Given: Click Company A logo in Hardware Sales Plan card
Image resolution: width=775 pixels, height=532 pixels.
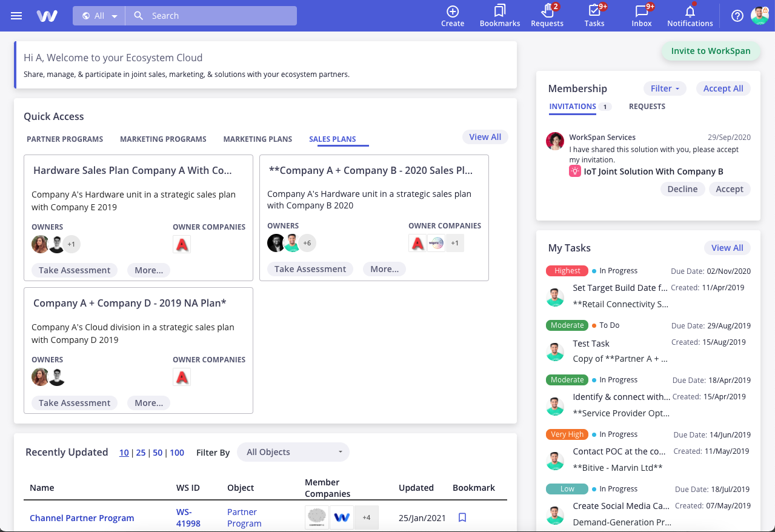Looking at the screenshot, I should click(x=182, y=244).
